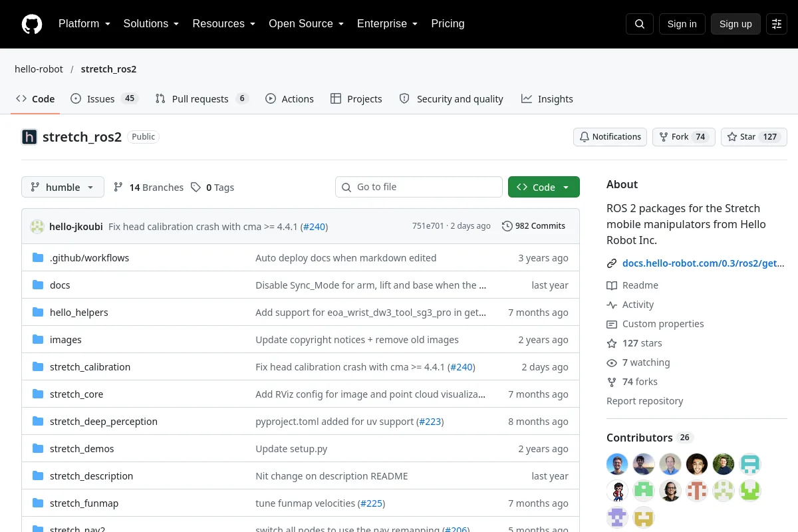Screen dimensions: 798x532
Task: Click the folder icon for images
Action: pyautogui.click(x=38, y=339)
